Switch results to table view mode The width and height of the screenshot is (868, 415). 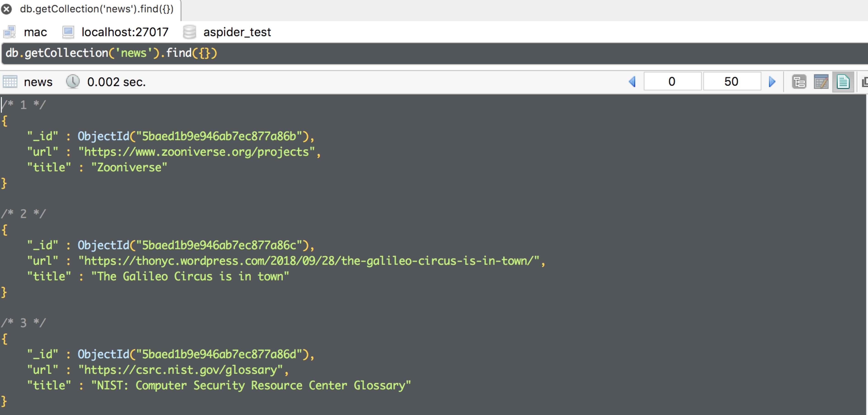821,82
